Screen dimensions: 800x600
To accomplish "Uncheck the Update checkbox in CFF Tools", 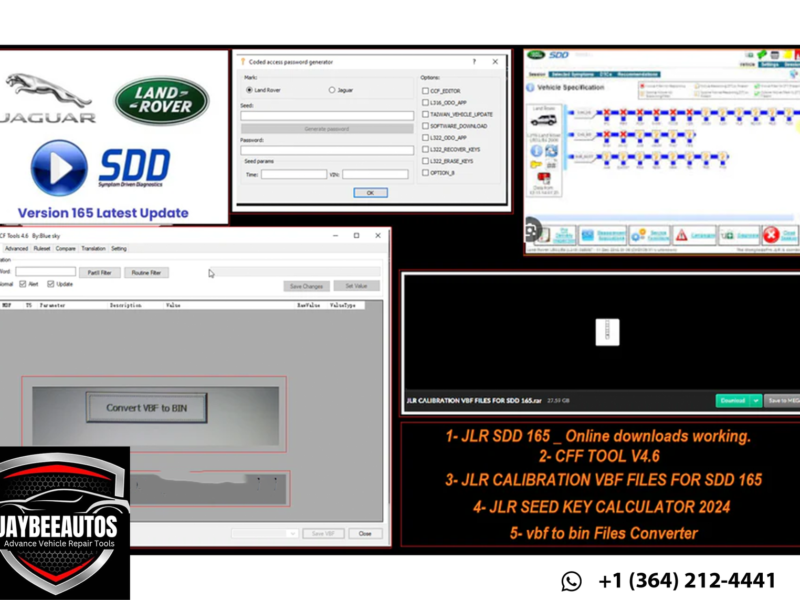I will coord(51,284).
